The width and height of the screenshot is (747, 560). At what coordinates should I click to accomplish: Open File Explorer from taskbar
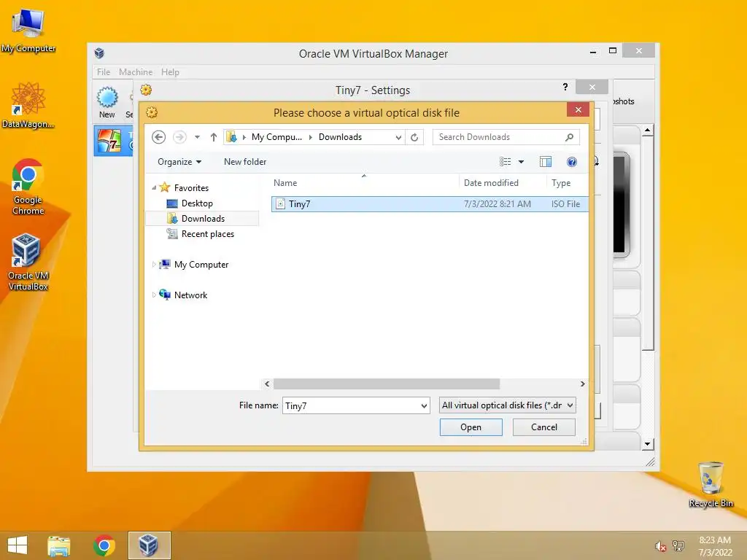(59, 545)
